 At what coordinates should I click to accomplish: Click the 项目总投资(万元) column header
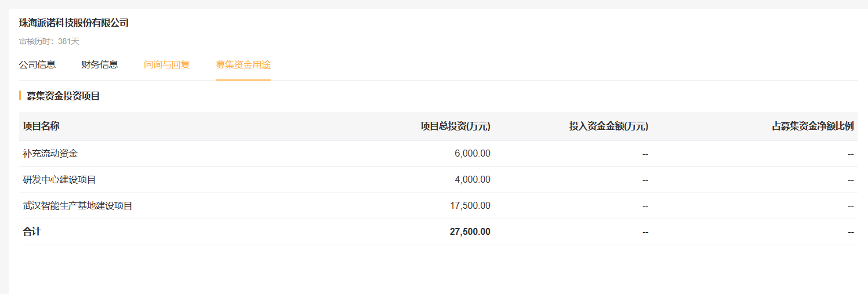(x=455, y=126)
